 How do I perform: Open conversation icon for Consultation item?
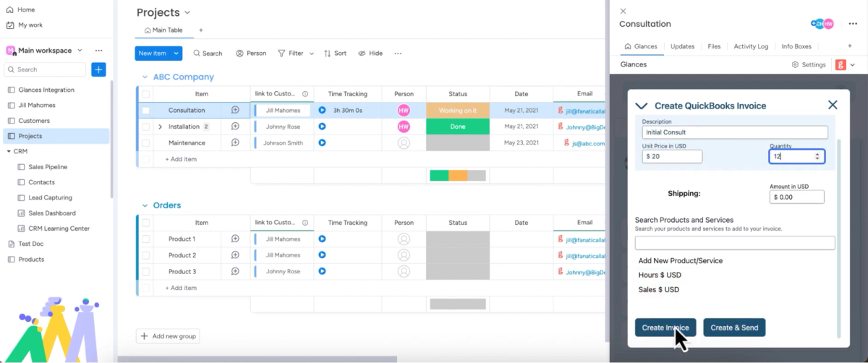tap(235, 110)
